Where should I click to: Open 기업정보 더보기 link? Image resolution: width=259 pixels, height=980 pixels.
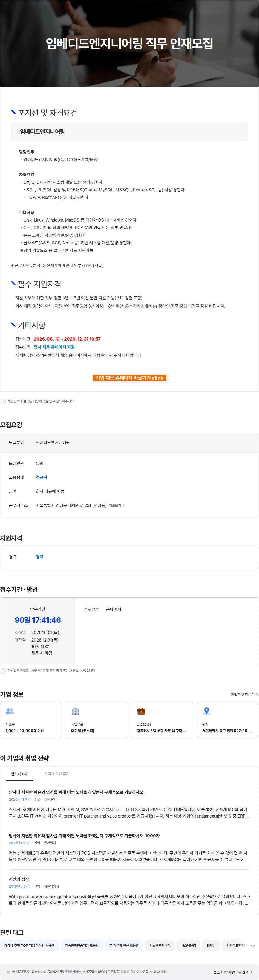244,694
